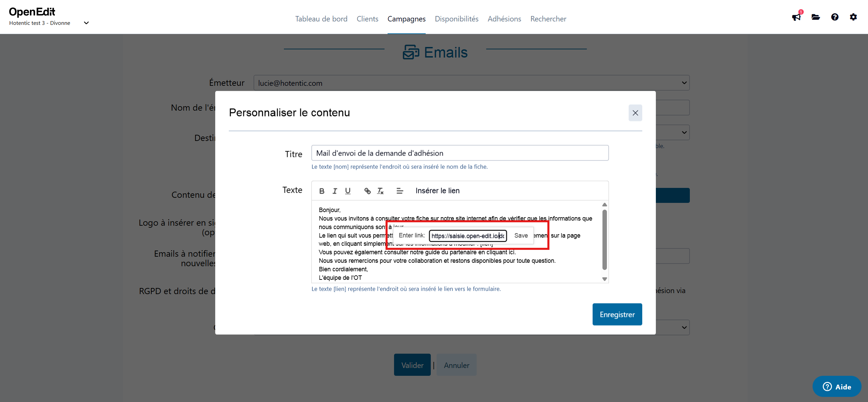Open settings with the gear icon
The width and height of the screenshot is (868, 402).
(854, 17)
